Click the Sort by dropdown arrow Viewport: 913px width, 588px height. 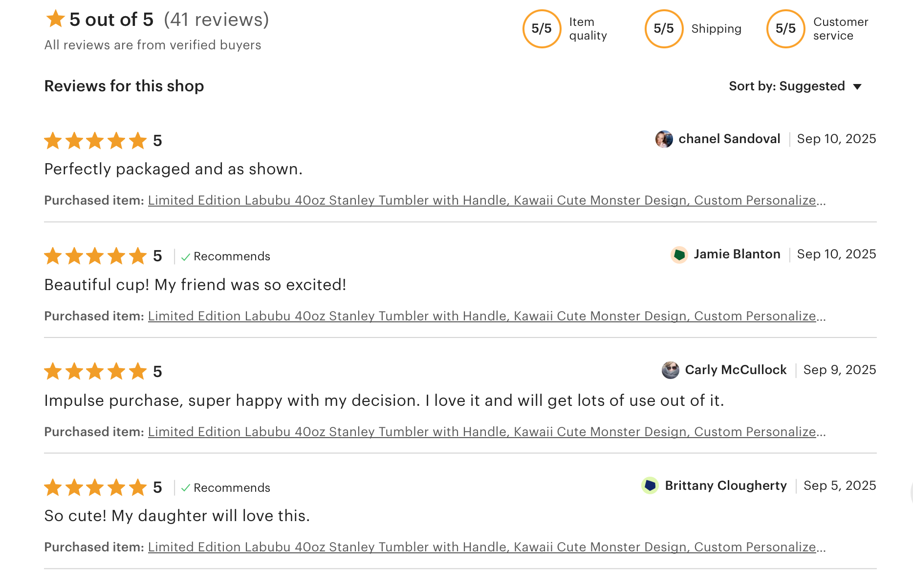pyautogui.click(x=857, y=87)
